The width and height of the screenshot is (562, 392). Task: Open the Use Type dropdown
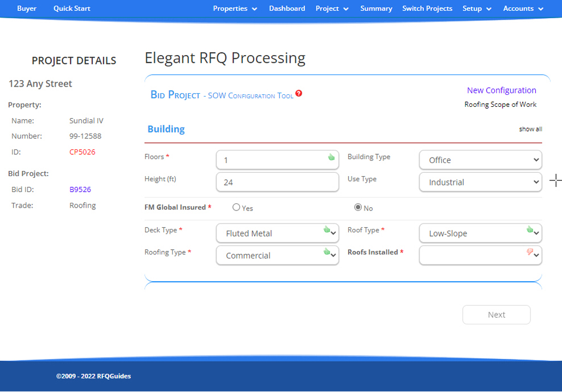pyautogui.click(x=480, y=182)
